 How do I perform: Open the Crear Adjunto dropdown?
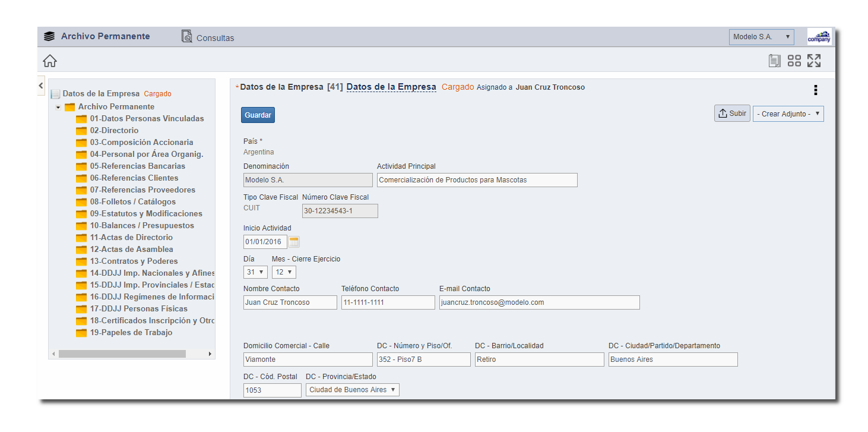[x=788, y=114]
